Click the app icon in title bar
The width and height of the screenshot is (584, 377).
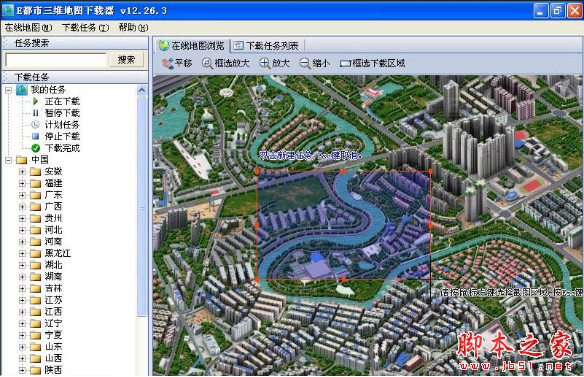(8, 10)
